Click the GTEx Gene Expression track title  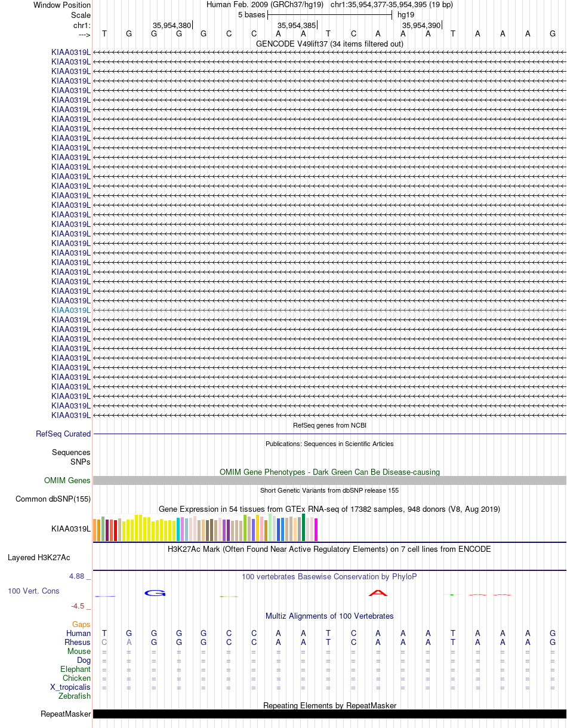pyautogui.click(x=329, y=509)
